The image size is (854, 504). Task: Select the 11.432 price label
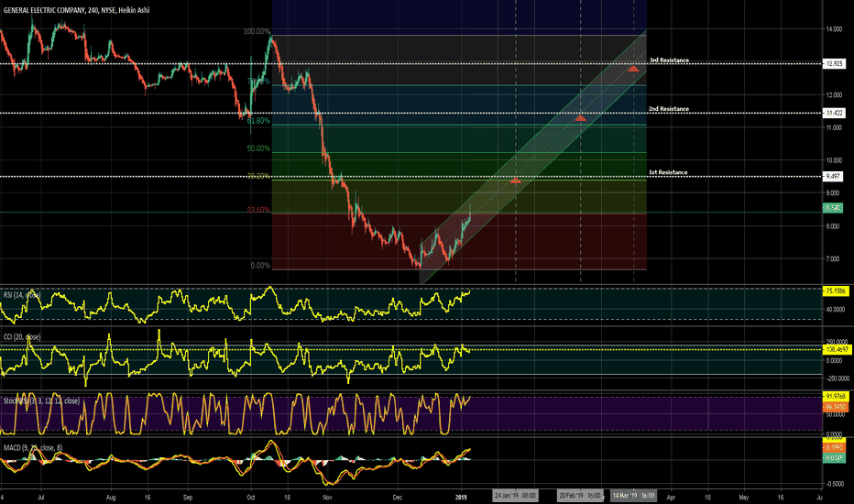[x=833, y=113]
